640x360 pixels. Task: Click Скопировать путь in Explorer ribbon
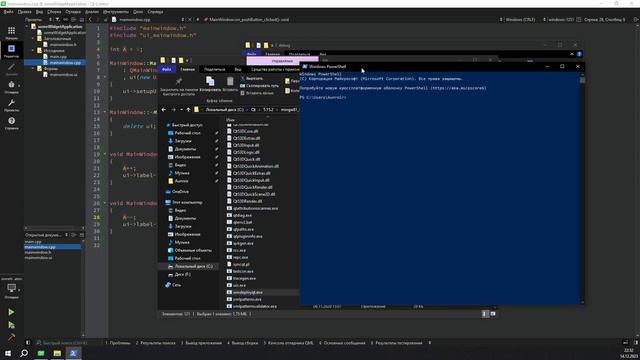pos(260,86)
